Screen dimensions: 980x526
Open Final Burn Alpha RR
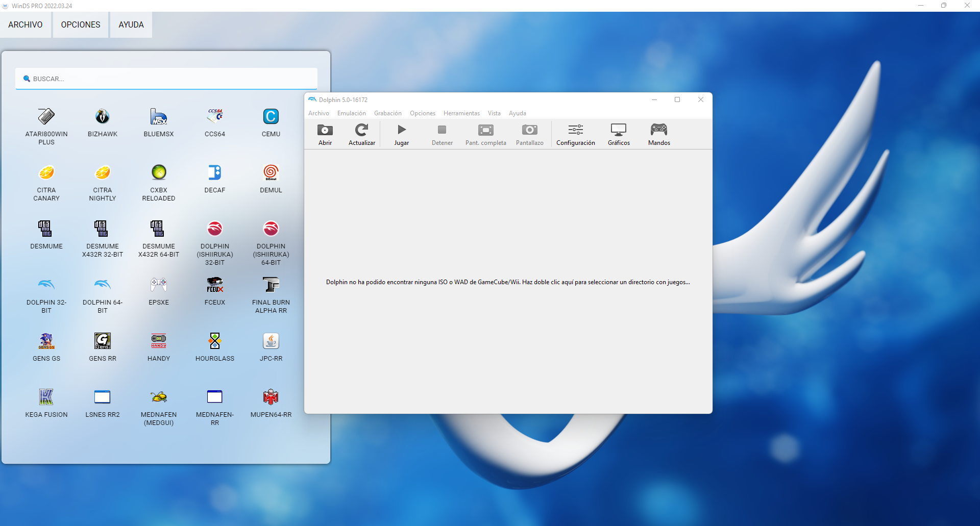(x=271, y=295)
